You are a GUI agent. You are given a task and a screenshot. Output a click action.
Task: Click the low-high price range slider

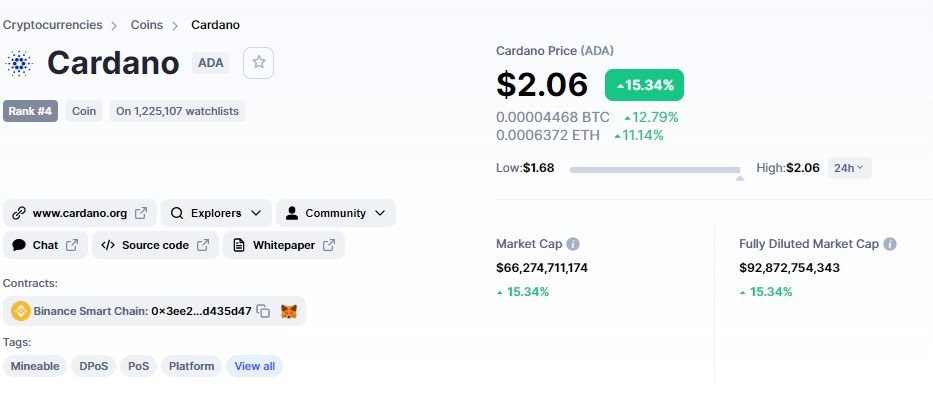[655, 170]
